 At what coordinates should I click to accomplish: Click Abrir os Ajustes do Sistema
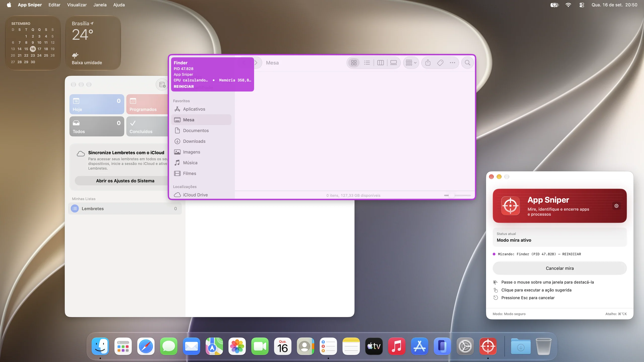(122, 181)
